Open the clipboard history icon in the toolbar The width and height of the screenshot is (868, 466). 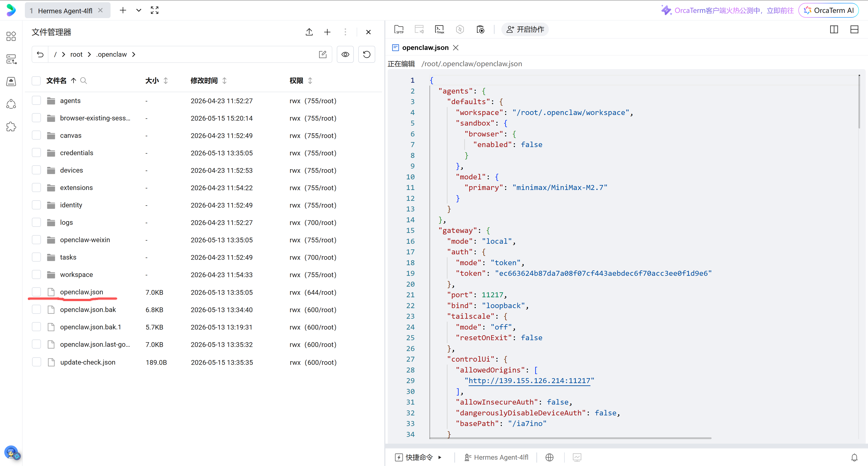click(481, 29)
